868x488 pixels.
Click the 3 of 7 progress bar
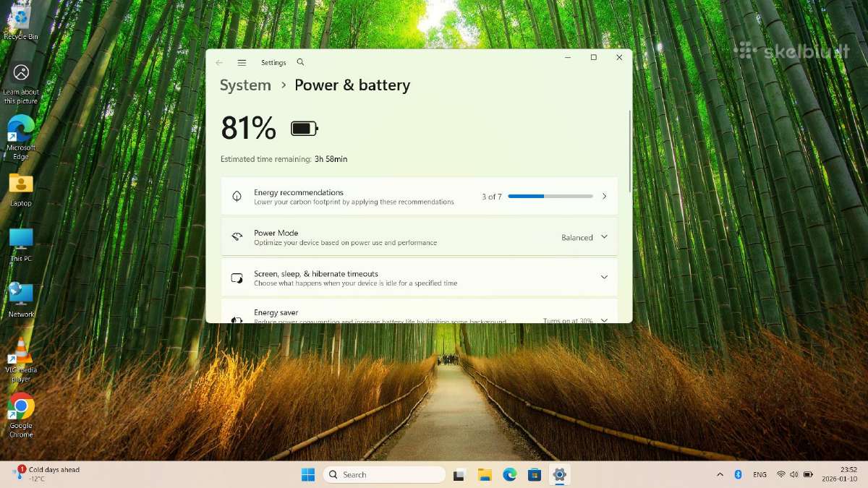[550, 197]
